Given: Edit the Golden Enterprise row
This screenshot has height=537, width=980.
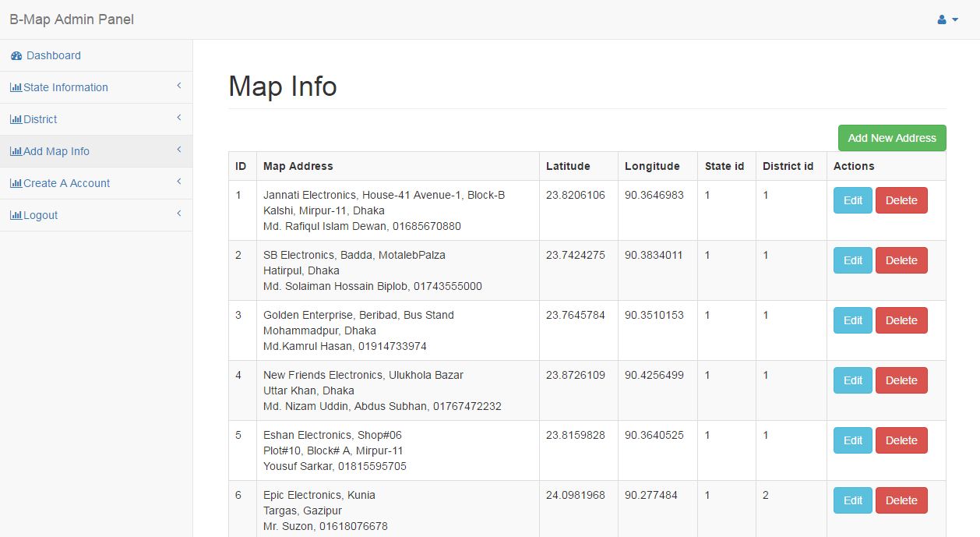Looking at the screenshot, I should [x=853, y=320].
